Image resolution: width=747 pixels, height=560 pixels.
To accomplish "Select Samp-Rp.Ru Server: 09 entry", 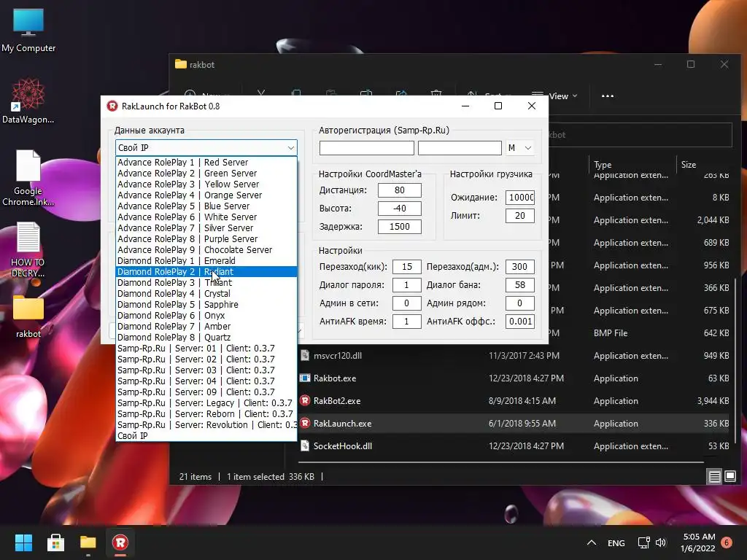I will pos(206,392).
